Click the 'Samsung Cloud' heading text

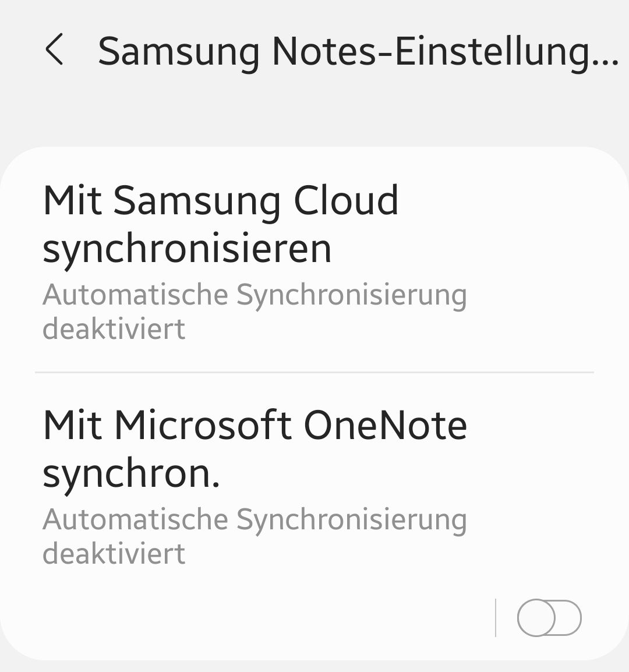(x=256, y=200)
